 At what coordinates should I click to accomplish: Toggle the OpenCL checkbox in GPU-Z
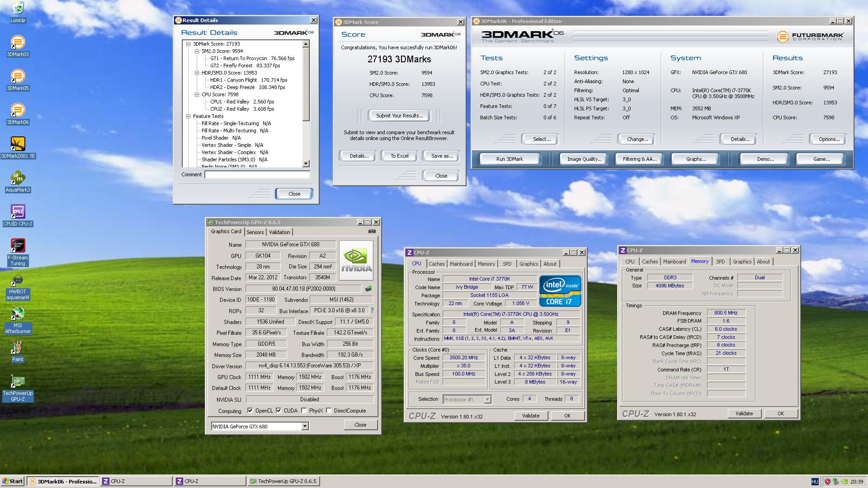[250, 411]
